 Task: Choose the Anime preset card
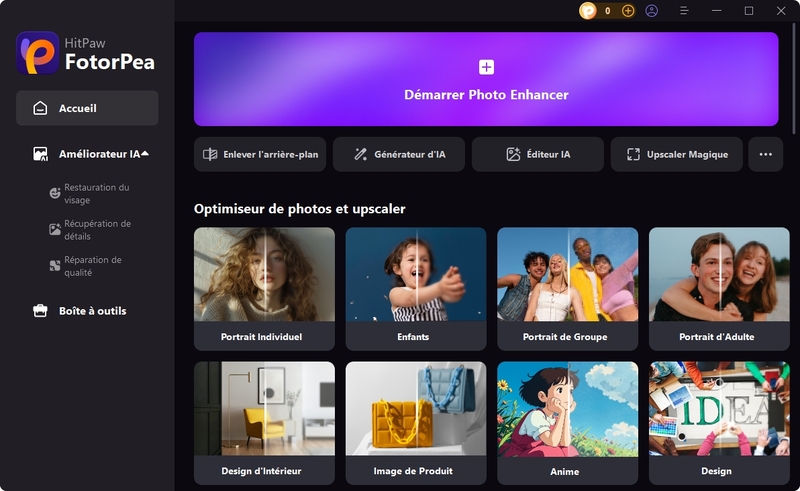coord(567,423)
